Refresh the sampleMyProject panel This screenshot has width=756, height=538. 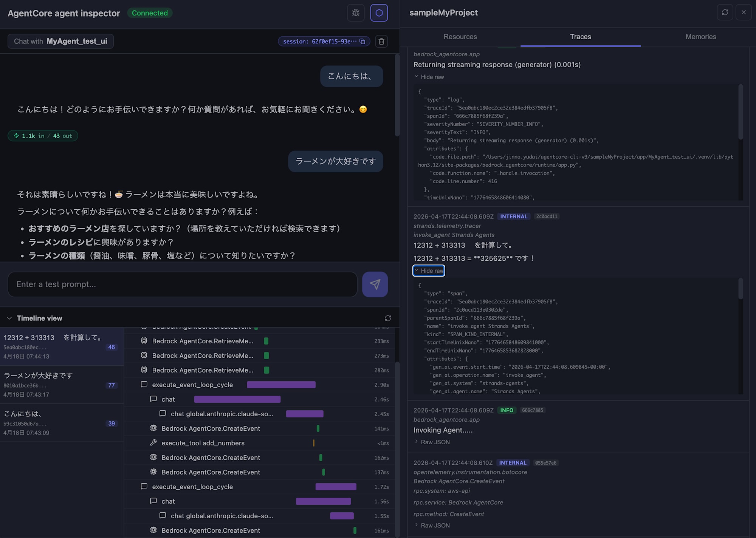pos(725,12)
